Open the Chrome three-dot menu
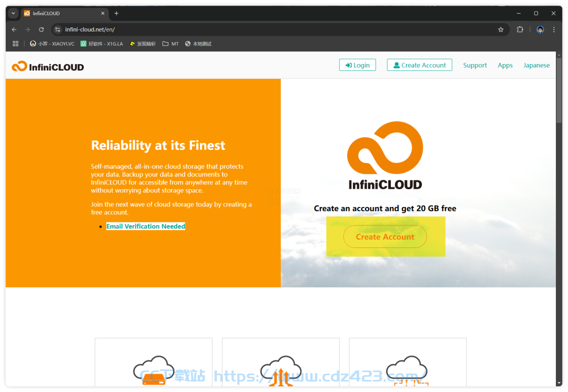The image size is (568, 392). tap(554, 29)
